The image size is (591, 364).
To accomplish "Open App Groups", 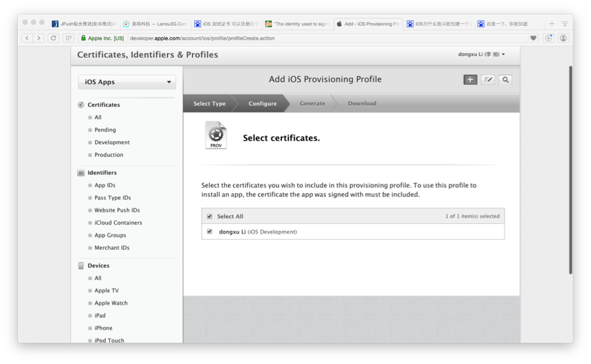I will 110,235.
